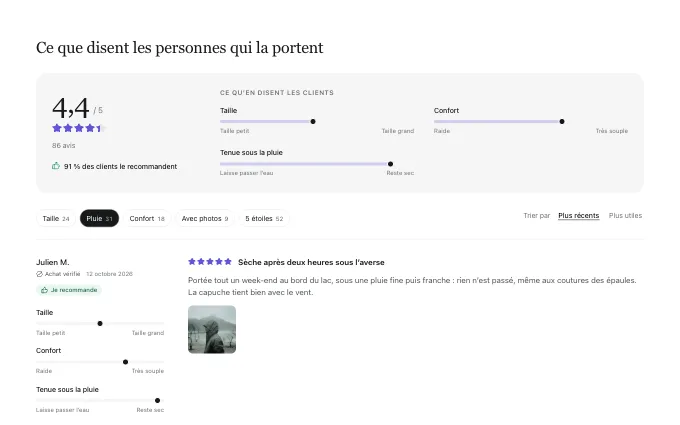This screenshot has height=425, width=680.
Task: Click the summary Confort slider handle
Action: (x=562, y=121)
